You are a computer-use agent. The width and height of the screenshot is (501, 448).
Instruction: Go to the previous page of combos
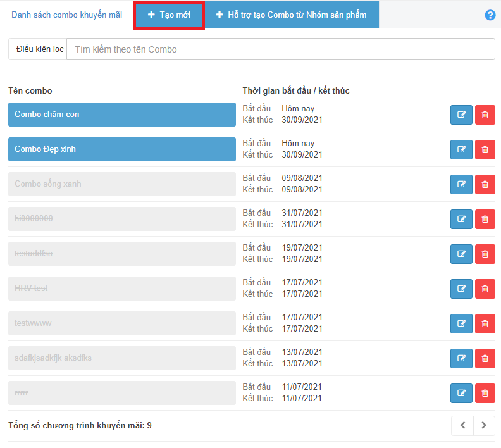[462, 426]
